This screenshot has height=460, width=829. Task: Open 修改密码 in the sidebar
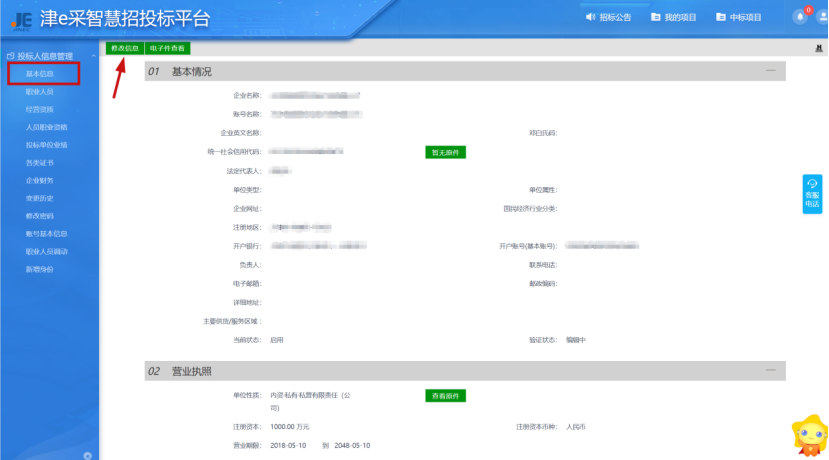click(40, 215)
